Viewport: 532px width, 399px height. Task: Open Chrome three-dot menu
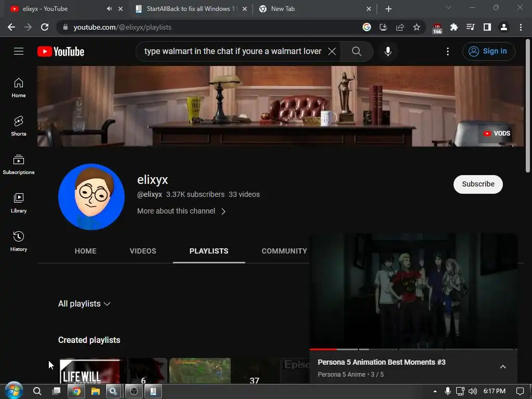521,27
